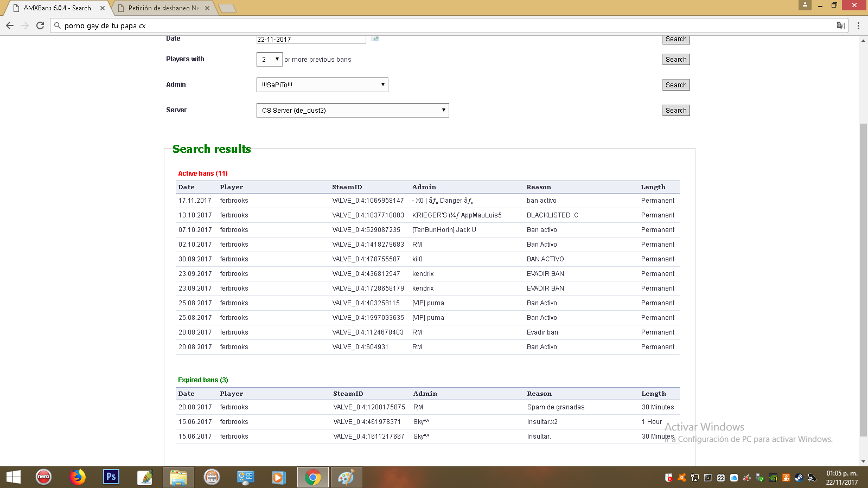Open the iCloud tray icon
This screenshot has width=868, height=488.
(734, 478)
